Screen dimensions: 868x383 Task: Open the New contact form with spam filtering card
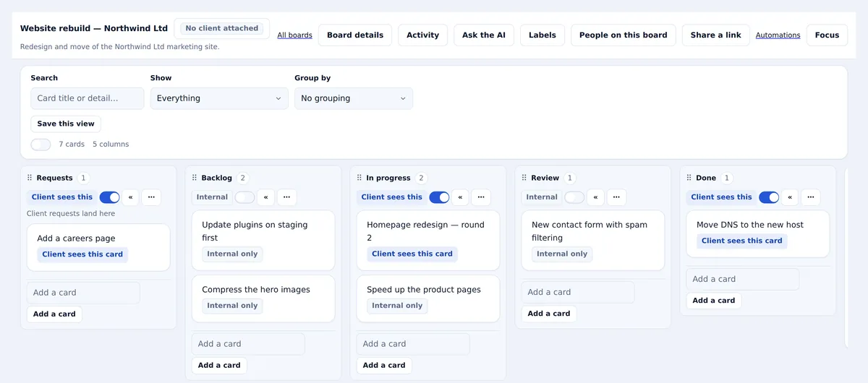[x=593, y=241]
